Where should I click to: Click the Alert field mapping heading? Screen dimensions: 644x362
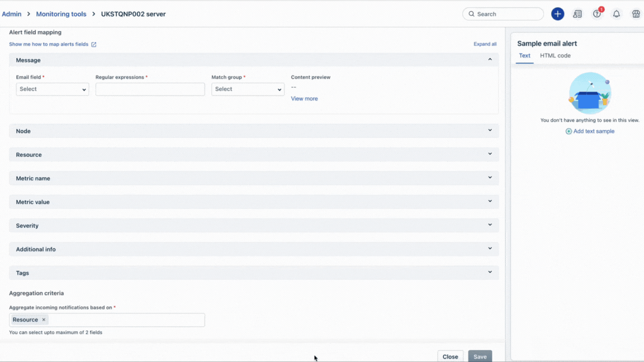pos(35,32)
